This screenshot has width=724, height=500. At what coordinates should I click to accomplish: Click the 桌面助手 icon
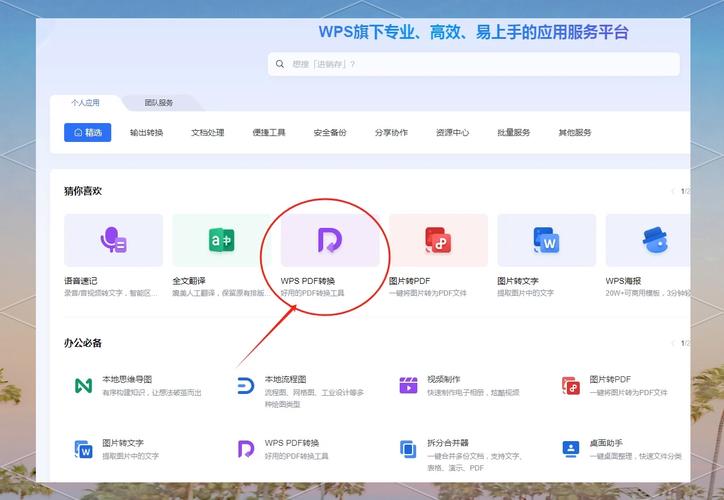click(571, 449)
